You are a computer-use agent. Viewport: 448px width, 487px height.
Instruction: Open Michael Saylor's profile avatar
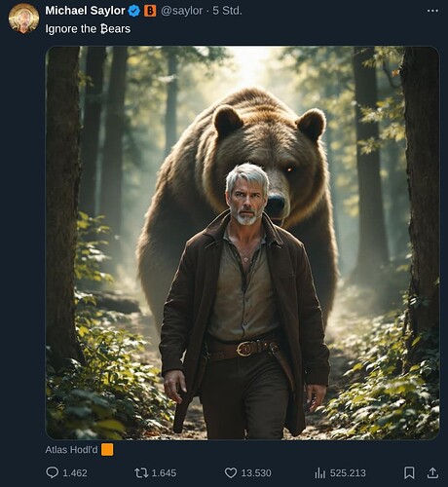click(x=23, y=19)
